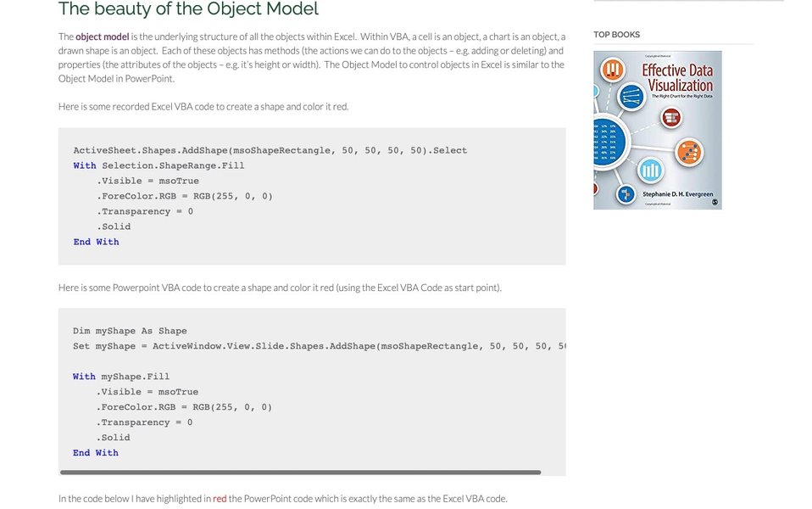Click "With Selection.ShapeRange.Fill" code line
This screenshot has height=509, width=812.
pos(159,166)
